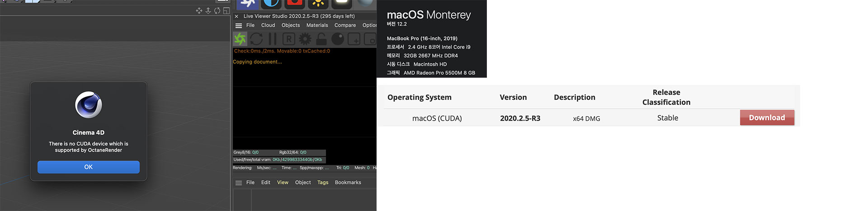Open the Object Manager hamburger menu
The width and height of the screenshot is (868, 211).
[x=239, y=183]
